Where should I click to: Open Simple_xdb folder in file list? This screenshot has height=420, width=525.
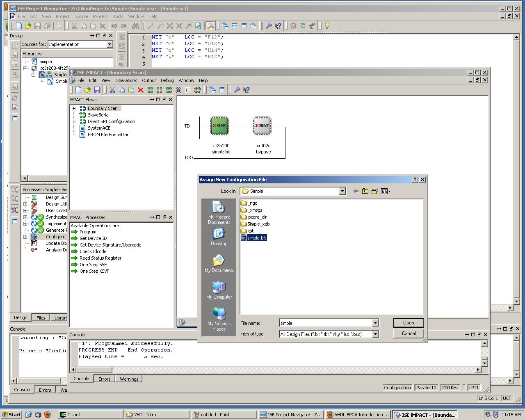pos(255,224)
